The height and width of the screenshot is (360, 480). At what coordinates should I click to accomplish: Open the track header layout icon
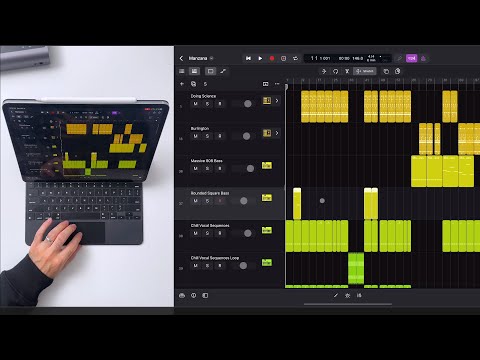(265, 84)
